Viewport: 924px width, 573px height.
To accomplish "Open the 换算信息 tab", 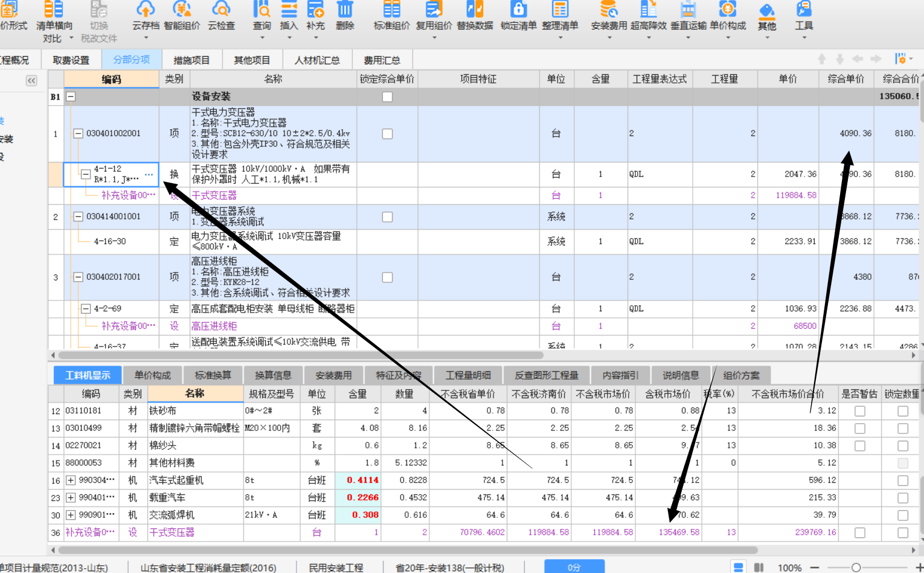I will tap(273, 375).
